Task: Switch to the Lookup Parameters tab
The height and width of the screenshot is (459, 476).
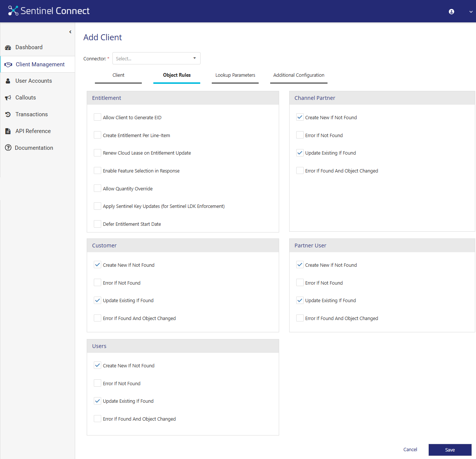Action: [x=235, y=75]
